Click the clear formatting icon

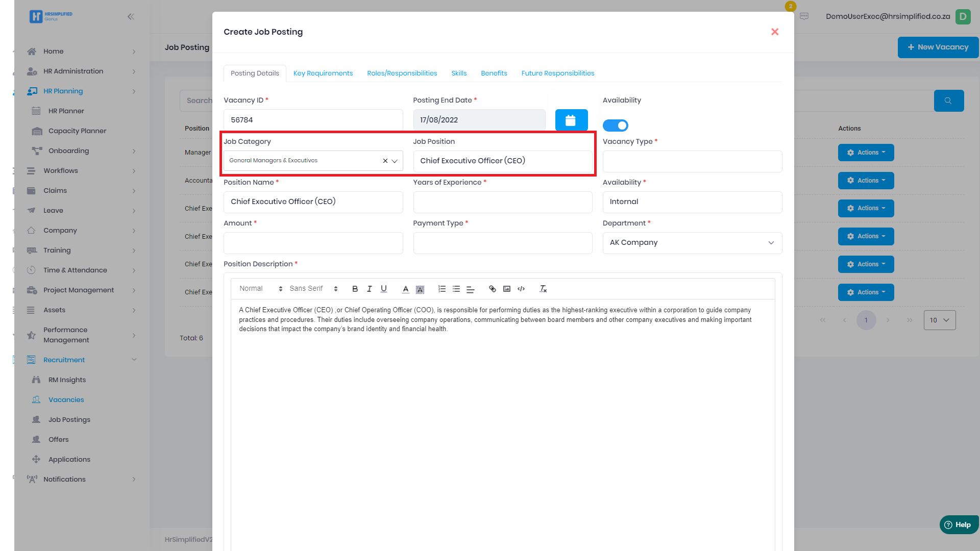pyautogui.click(x=543, y=289)
